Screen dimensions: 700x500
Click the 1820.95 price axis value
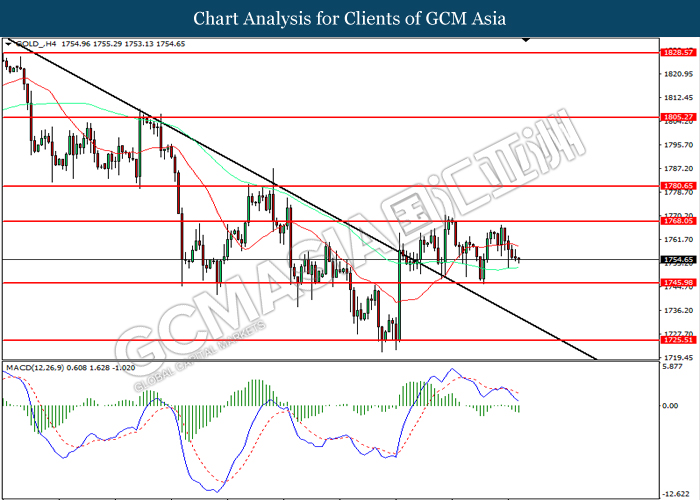[x=679, y=74]
